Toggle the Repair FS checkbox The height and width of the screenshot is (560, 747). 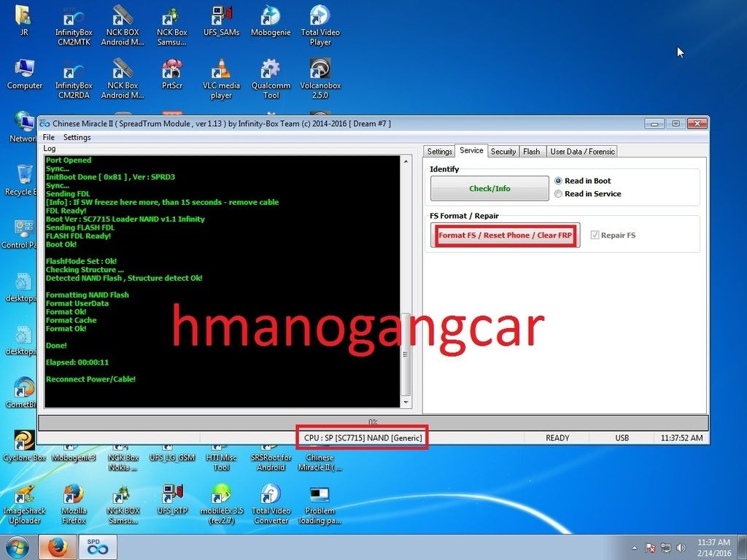(595, 236)
